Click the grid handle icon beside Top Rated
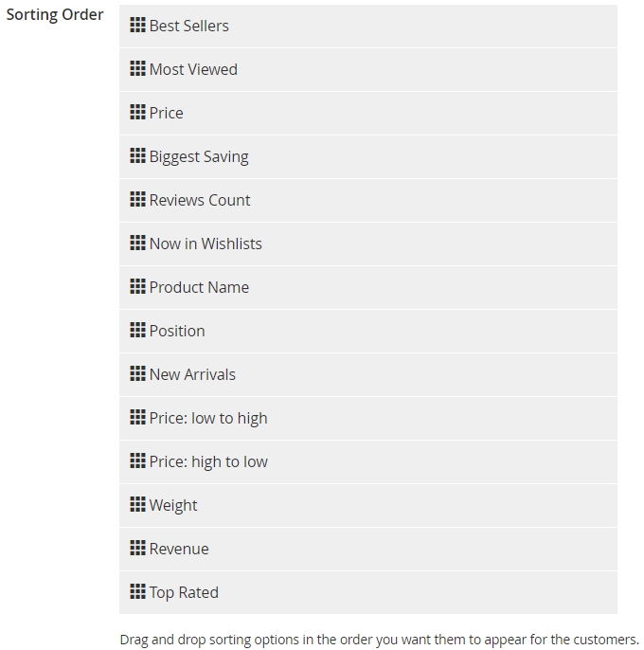Screen dimensions: 644x650 tap(137, 591)
